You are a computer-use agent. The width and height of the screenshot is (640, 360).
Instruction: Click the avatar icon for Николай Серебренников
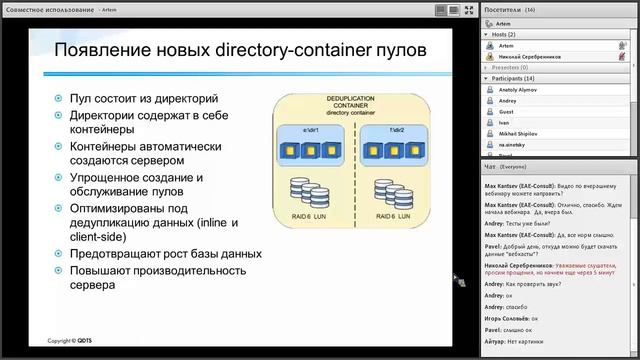490,57
